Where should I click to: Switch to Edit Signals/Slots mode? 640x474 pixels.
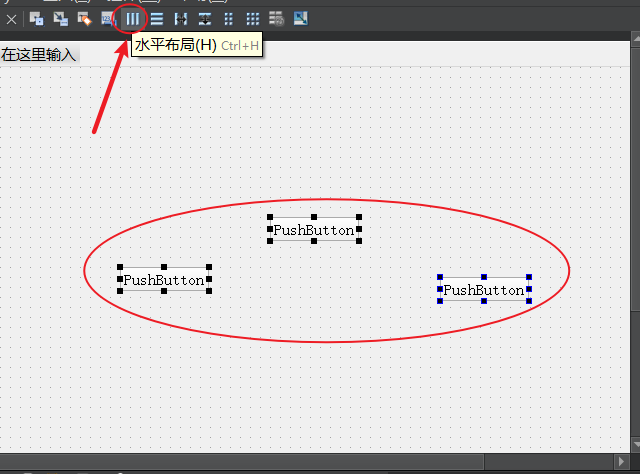coord(60,19)
